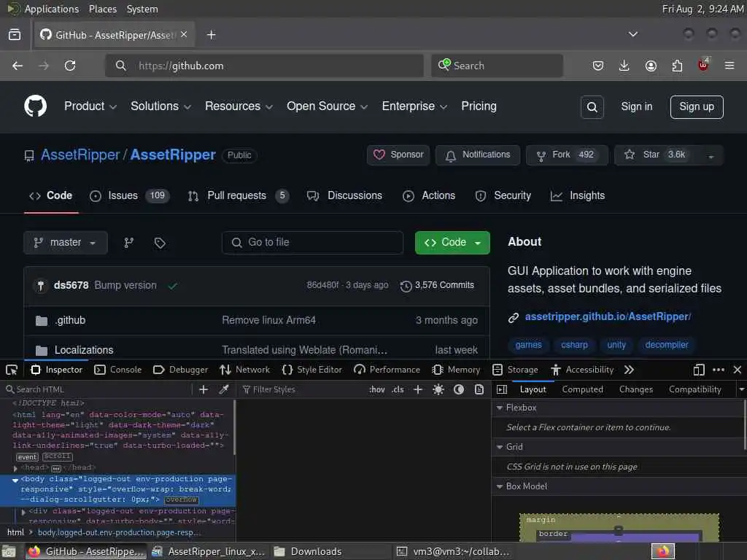The image size is (747, 560).
Task: Collapse the body element node
Action: pyautogui.click(x=15, y=481)
